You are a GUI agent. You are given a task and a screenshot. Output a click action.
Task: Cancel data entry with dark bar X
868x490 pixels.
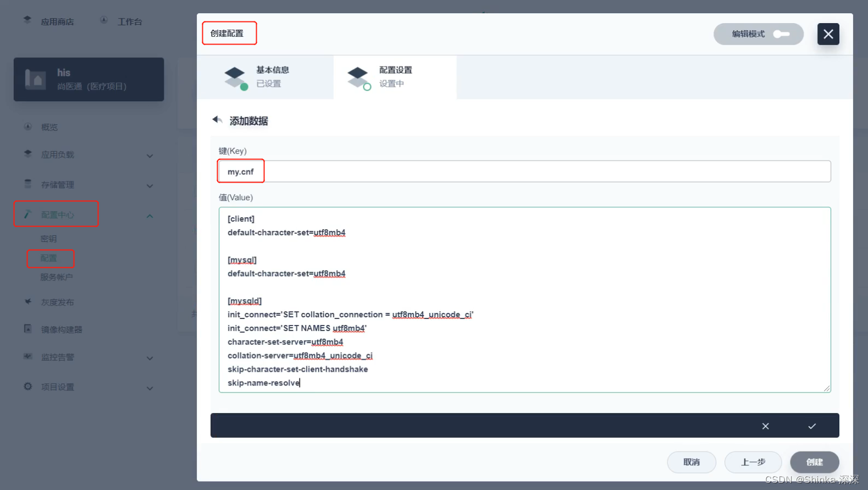click(x=765, y=426)
